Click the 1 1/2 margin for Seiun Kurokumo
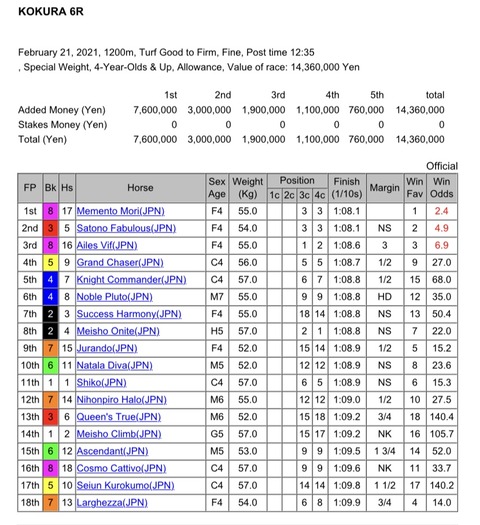480x525 pixels. point(385,485)
